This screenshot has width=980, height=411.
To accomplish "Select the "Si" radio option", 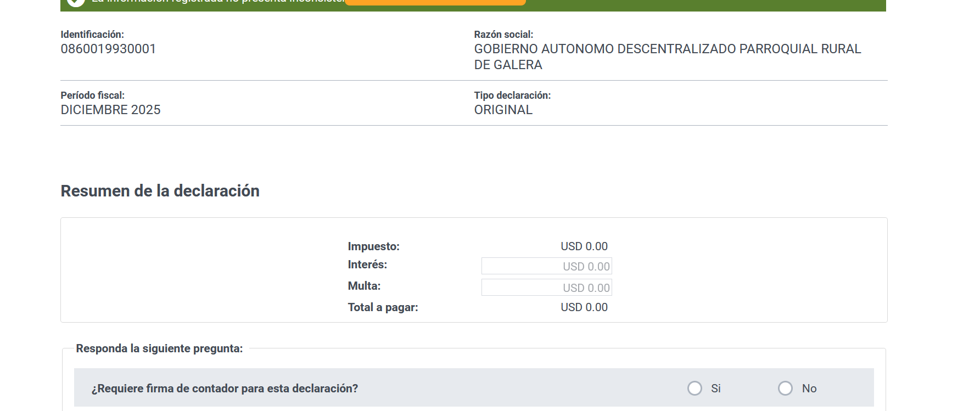I will tap(695, 389).
